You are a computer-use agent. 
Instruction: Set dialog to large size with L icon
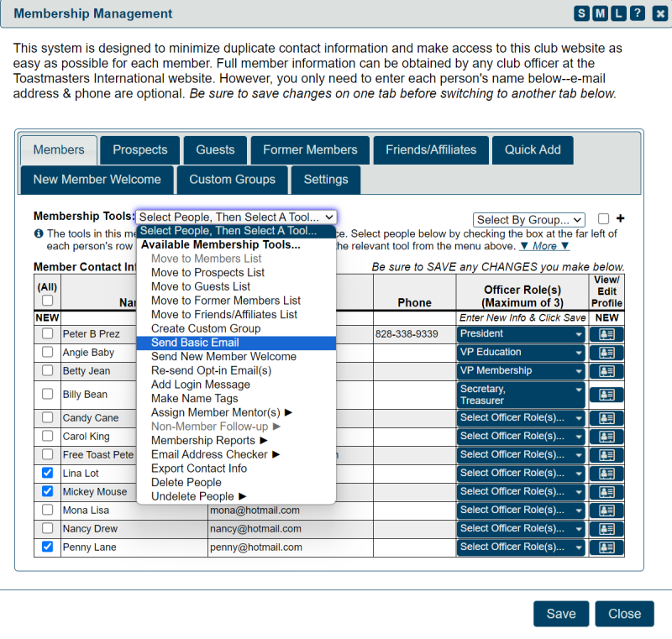pos(618,13)
